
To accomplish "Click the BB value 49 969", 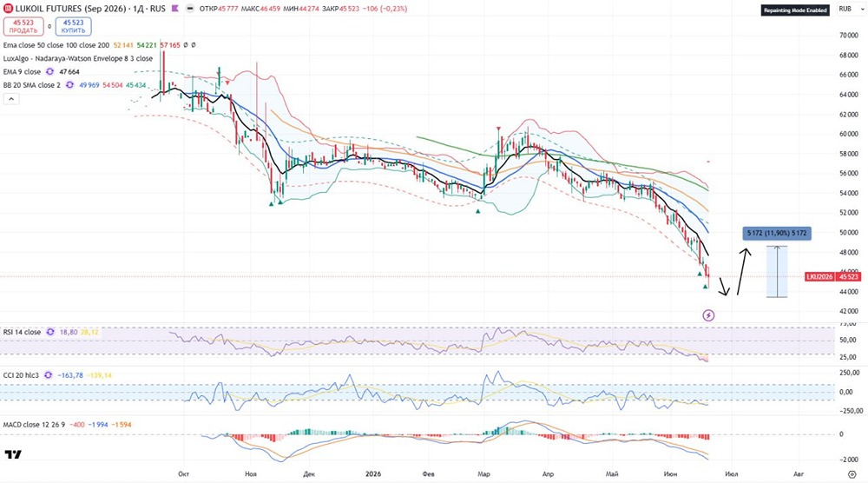I will [89, 85].
